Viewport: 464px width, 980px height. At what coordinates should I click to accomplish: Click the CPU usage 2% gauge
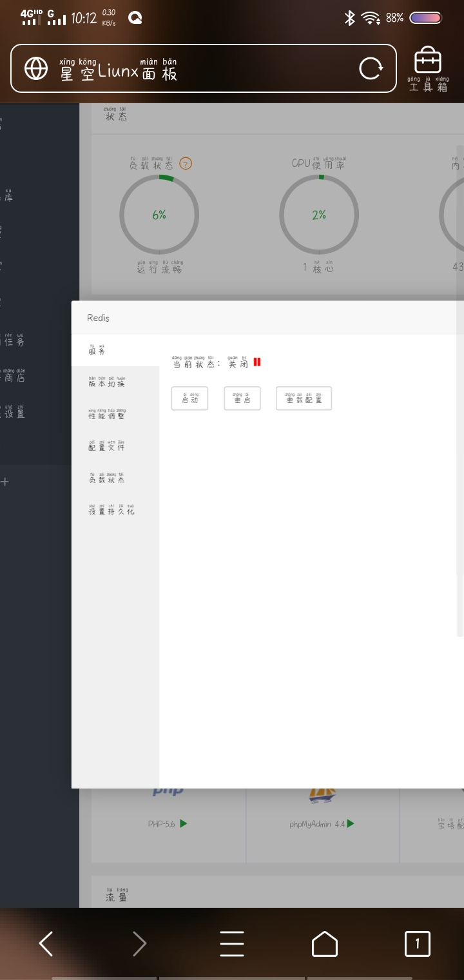coord(319,215)
